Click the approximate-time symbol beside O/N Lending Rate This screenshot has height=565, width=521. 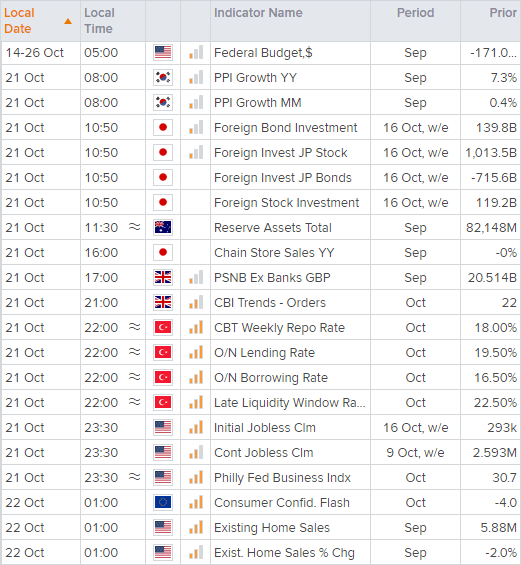click(134, 352)
